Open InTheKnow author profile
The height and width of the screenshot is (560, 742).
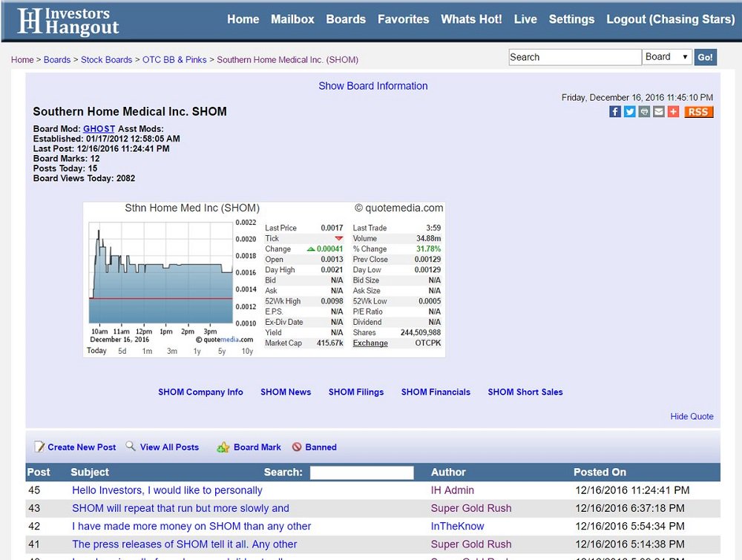pyautogui.click(x=457, y=526)
